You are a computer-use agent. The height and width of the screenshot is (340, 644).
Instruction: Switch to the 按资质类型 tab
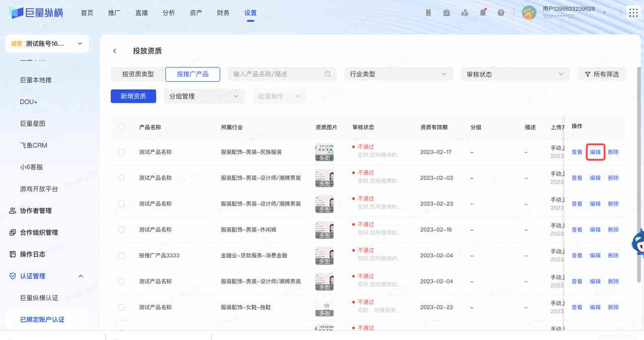[138, 74]
